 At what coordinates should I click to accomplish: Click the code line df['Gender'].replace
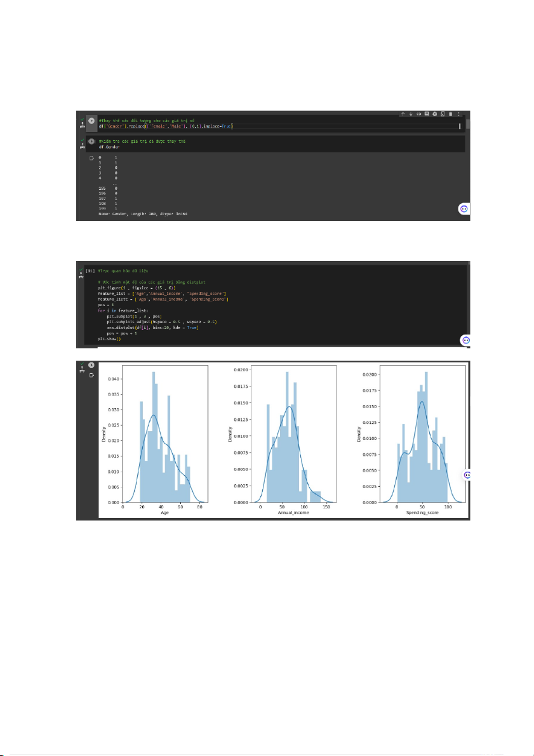(166, 126)
